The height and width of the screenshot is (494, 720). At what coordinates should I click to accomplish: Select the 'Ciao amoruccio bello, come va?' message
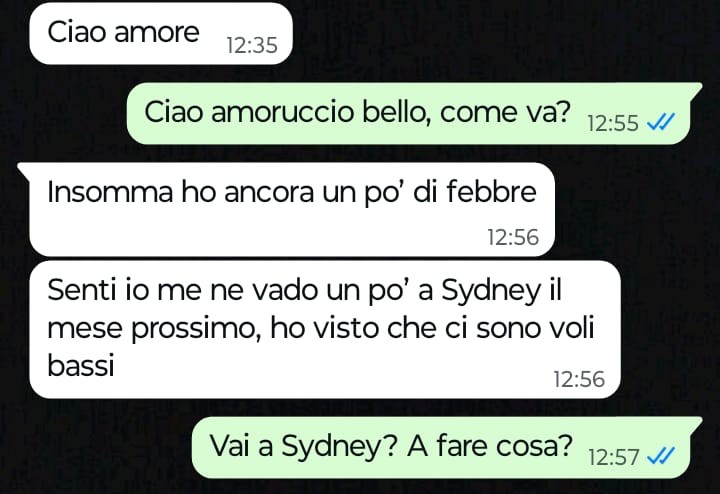click(x=413, y=113)
